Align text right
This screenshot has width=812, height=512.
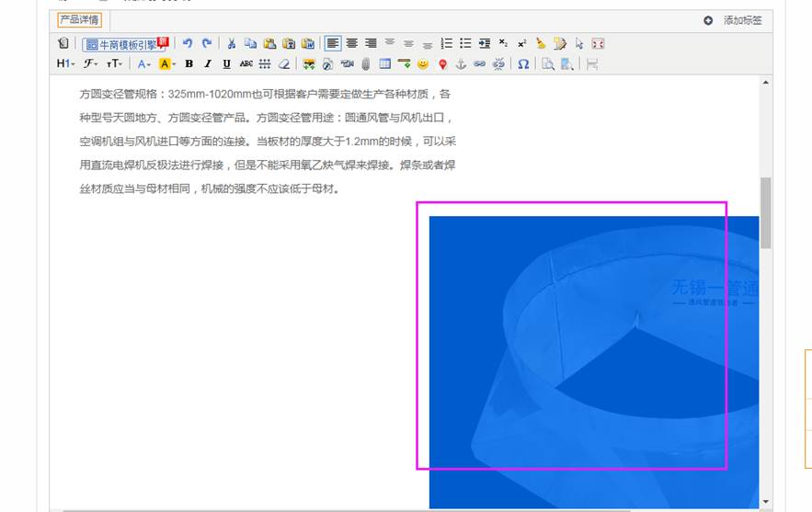[x=371, y=43]
